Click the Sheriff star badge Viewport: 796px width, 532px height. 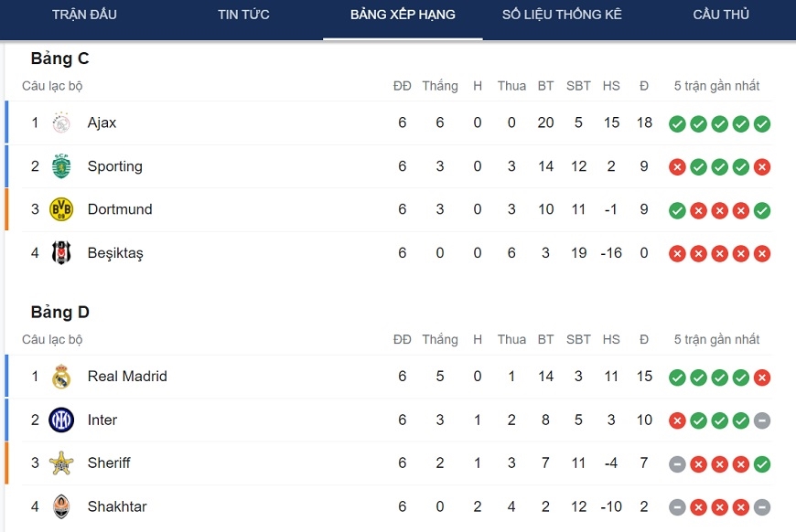click(x=61, y=463)
